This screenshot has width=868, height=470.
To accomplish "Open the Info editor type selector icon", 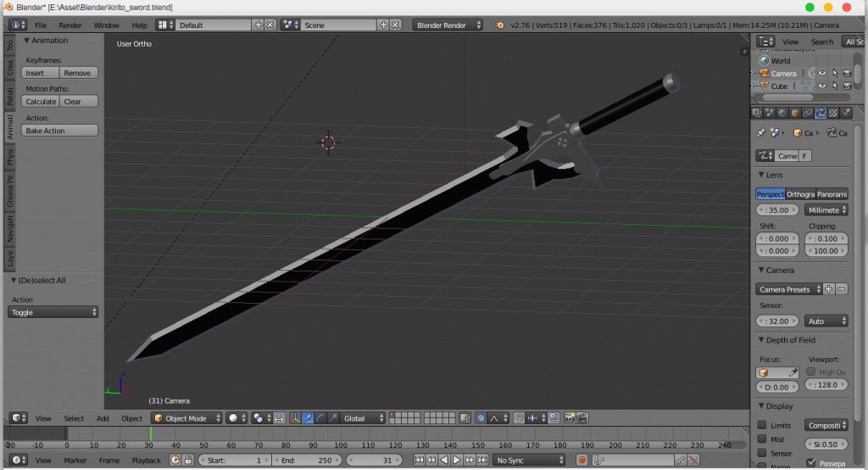I will (x=19, y=25).
